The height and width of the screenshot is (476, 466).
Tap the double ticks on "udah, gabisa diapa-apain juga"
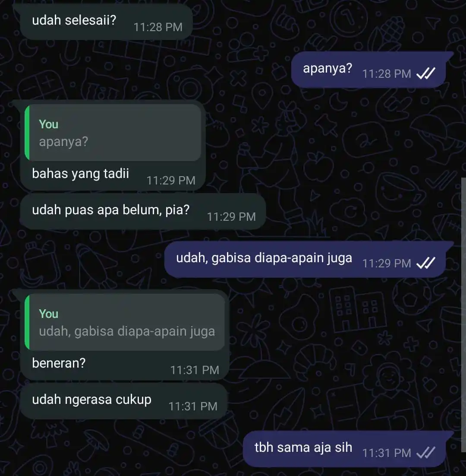click(x=426, y=263)
